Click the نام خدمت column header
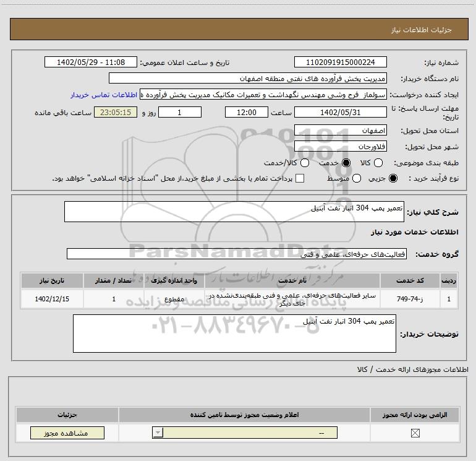476x461 pixels. 292,280
